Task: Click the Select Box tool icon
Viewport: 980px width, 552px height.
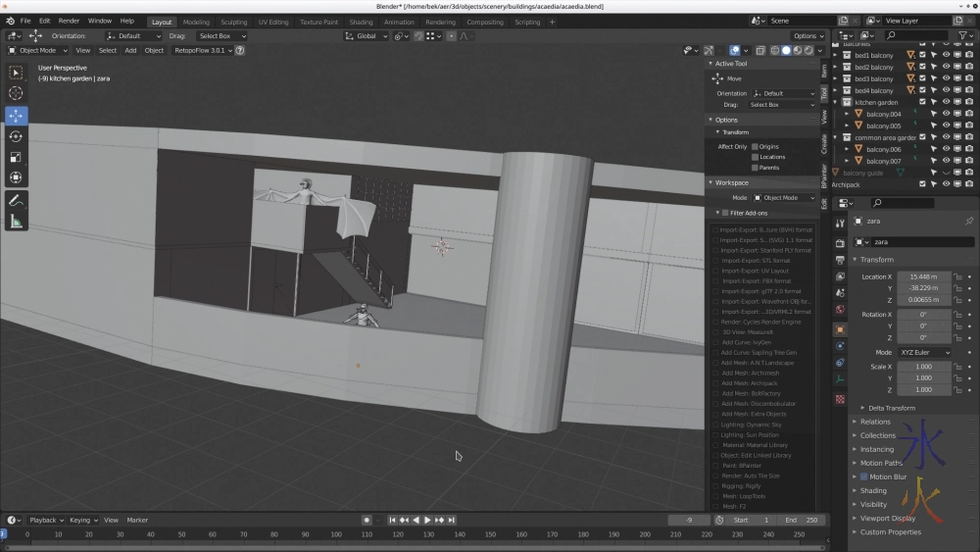Action: (16, 73)
